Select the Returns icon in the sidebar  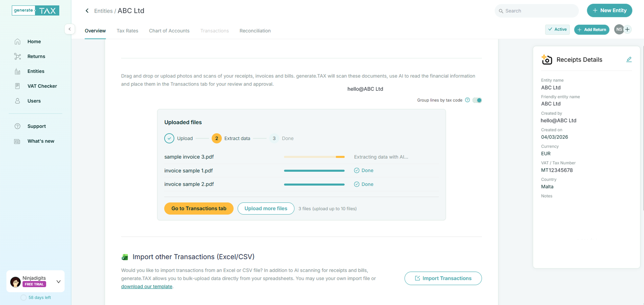coord(17,56)
